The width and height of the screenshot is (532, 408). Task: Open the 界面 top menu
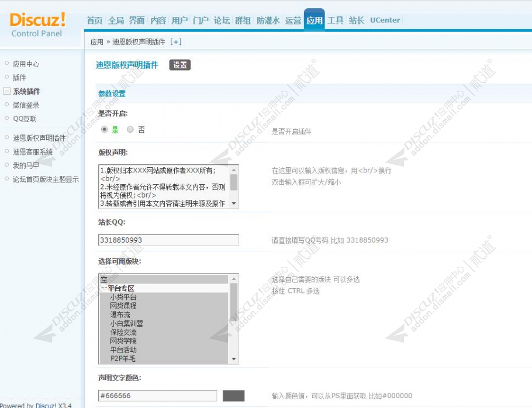point(137,20)
